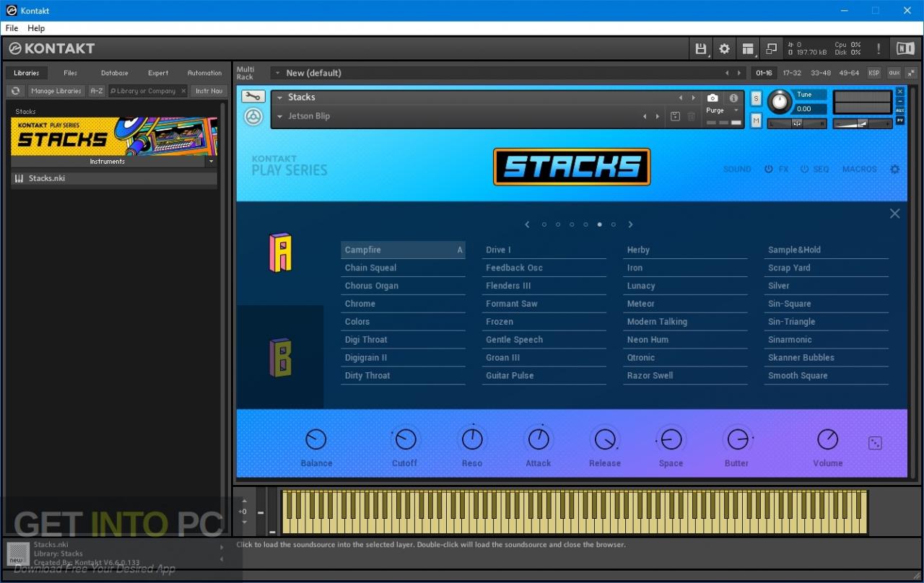Click the exclamation panic icon

[879, 49]
